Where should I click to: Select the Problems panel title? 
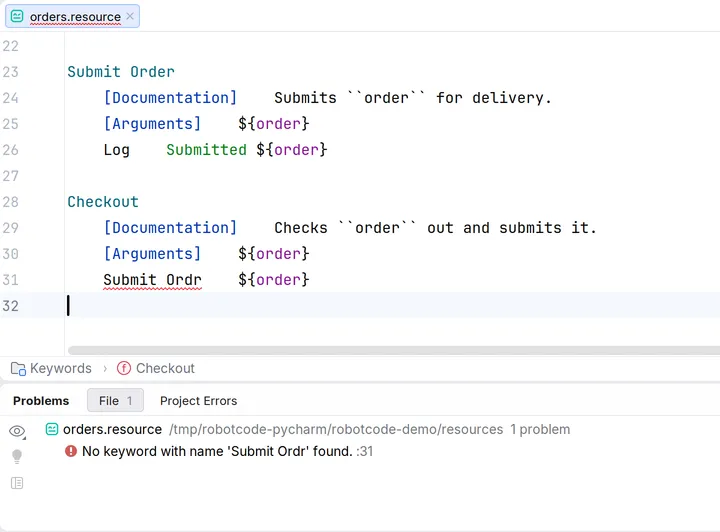point(41,401)
